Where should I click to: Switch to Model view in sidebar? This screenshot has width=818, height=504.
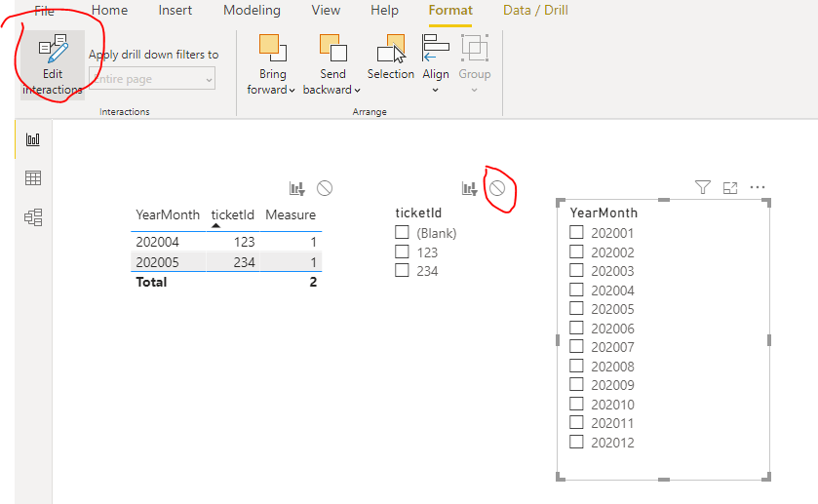33,217
